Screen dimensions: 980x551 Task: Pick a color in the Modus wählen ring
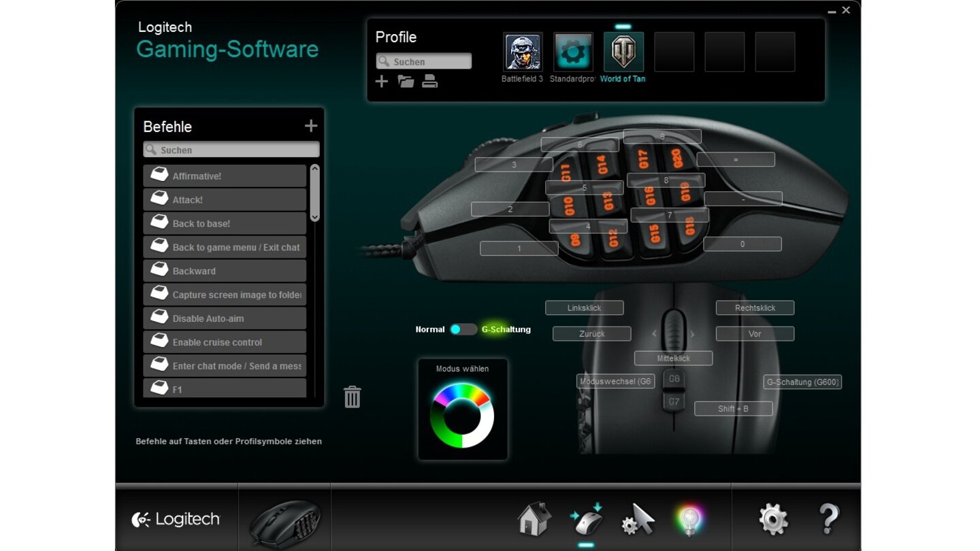click(462, 414)
